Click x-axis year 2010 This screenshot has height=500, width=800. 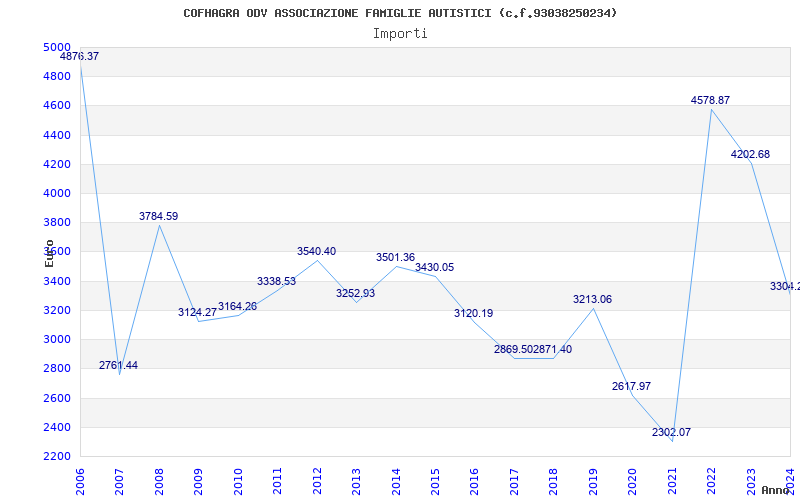[238, 481]
